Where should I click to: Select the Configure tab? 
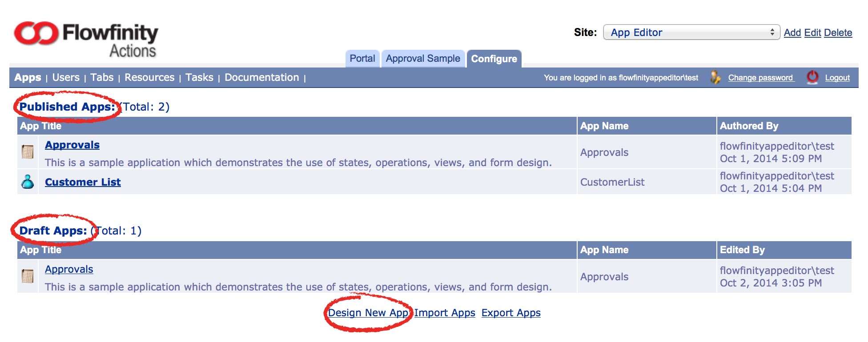pyautogui.click(x=494, y=59)
